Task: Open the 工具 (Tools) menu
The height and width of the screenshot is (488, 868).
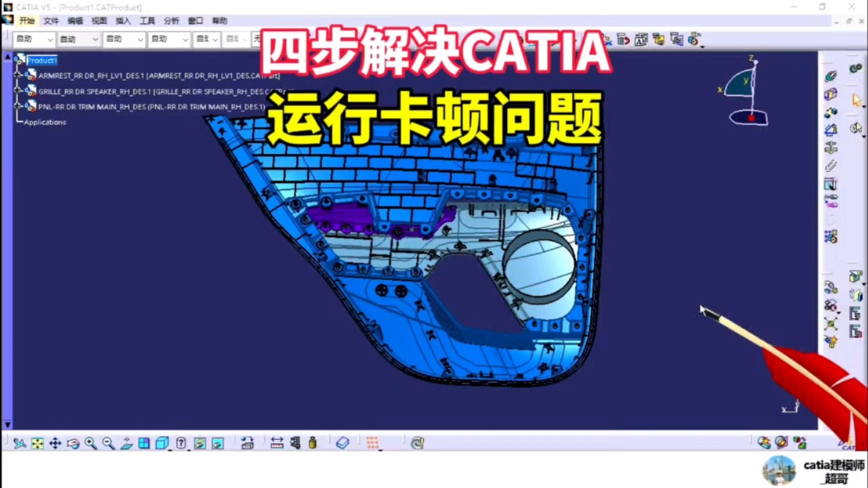Action: click(147, 21)
